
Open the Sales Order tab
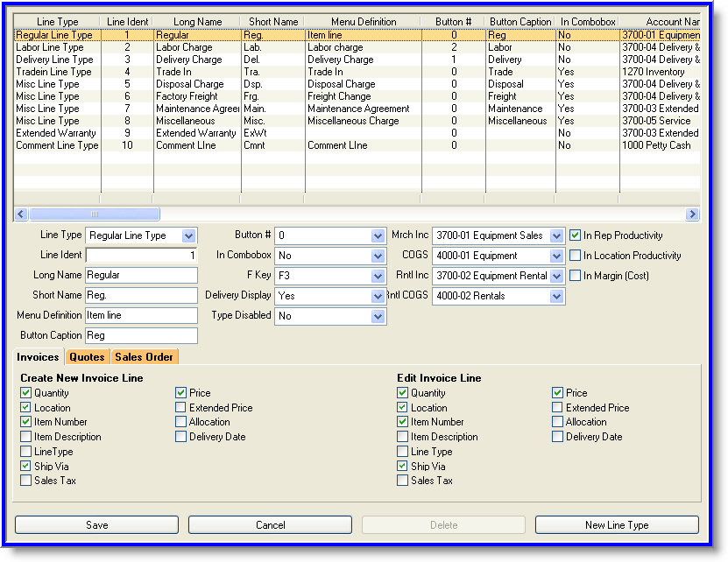coord(144,357)
